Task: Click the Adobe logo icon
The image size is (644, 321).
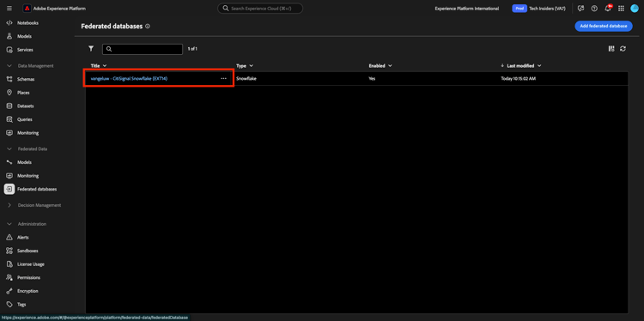Action: click(27, 9)
